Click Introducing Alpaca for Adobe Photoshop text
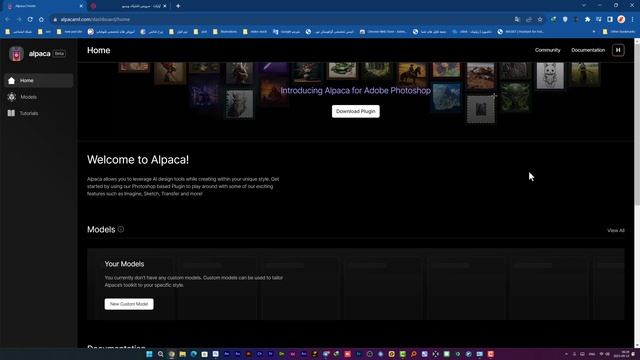Viewport: 640px width, 360px height. pos(356,91)
